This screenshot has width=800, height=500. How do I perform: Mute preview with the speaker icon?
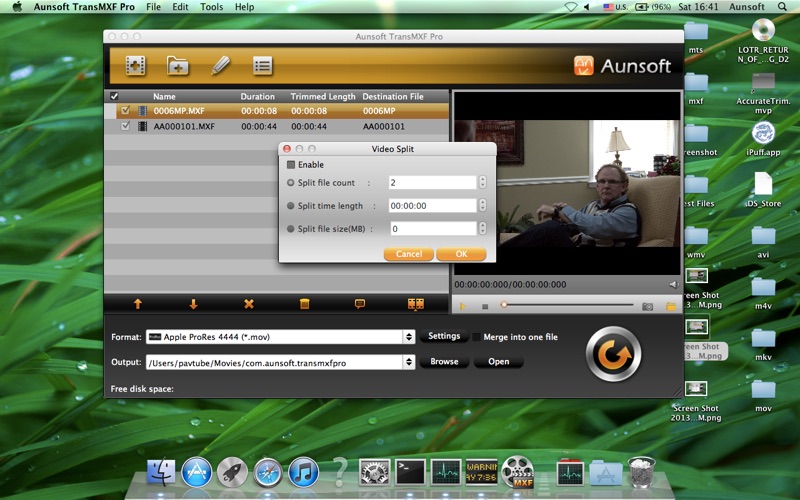(x=673, y=285)
